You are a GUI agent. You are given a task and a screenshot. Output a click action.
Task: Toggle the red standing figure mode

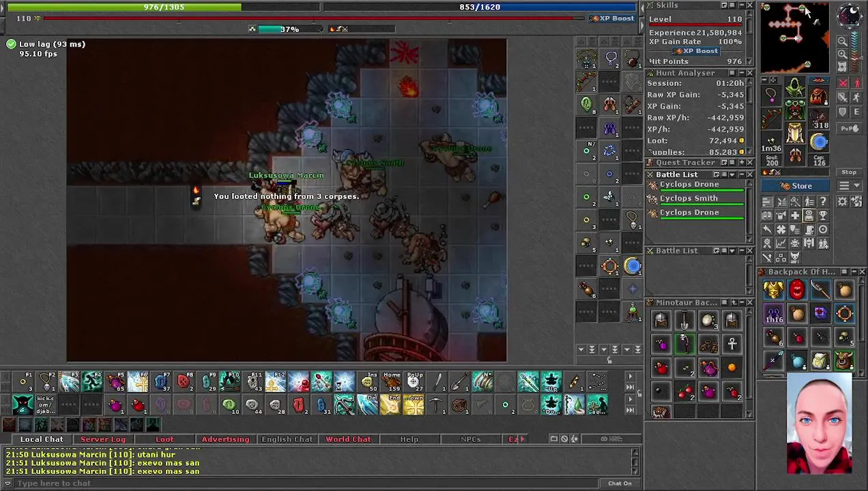coord(857,83)
